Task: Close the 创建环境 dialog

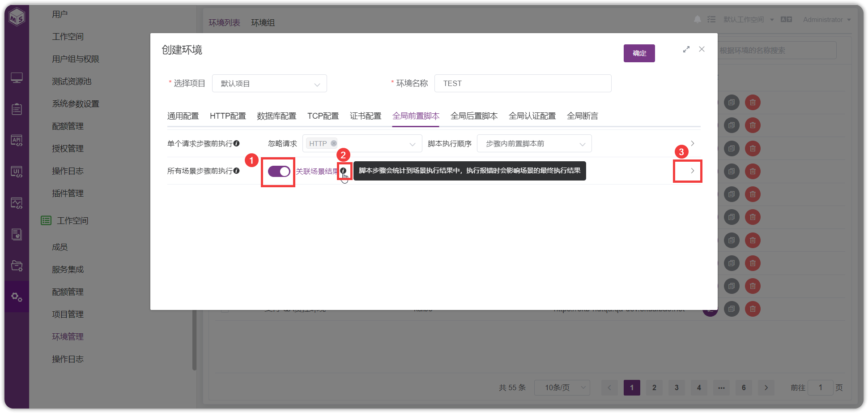Action: 702,49
